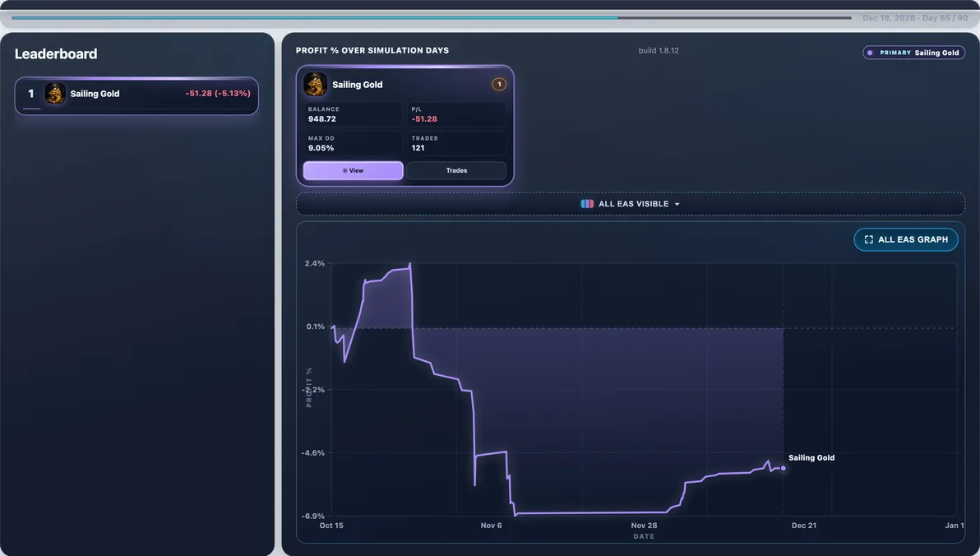The width and height of the screenshot is (980, 556).
Task: Click the Nov 6 date axis label
Action: (x=492, y=526)
